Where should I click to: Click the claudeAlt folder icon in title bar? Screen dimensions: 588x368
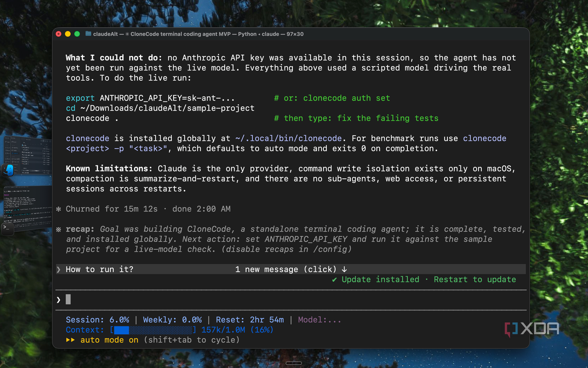point(88,34)
